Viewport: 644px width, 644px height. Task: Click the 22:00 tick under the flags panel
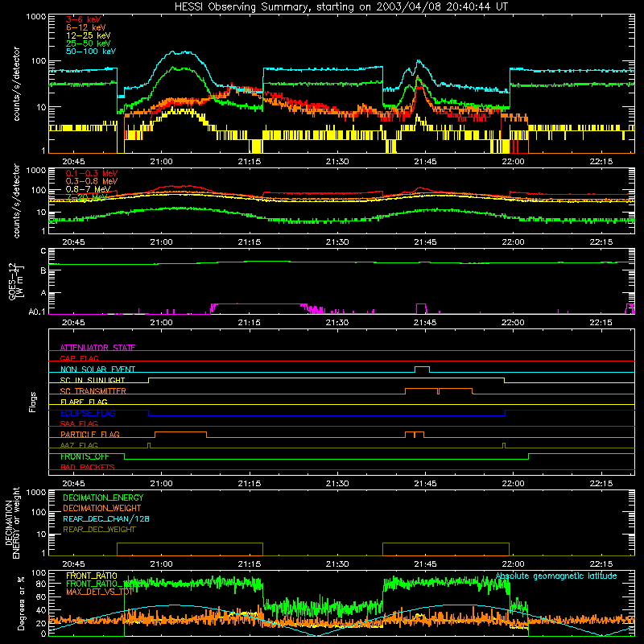(513, 484)
